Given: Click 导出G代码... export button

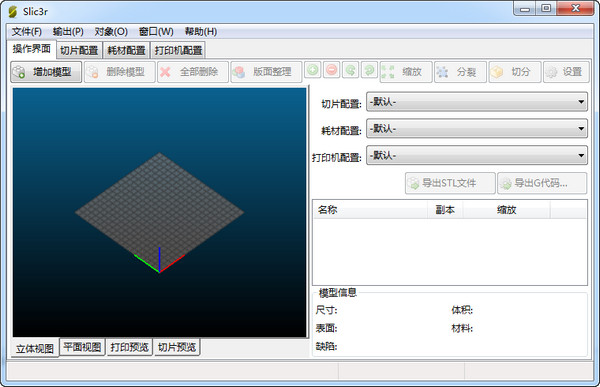Looking at the screenshot, I should pos(542,183).
